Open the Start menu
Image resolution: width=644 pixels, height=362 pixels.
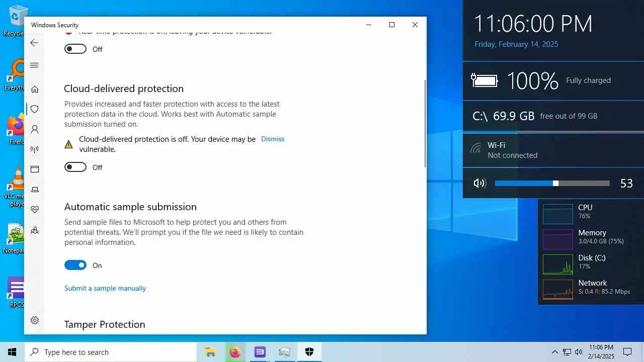(x=12, y=352)
